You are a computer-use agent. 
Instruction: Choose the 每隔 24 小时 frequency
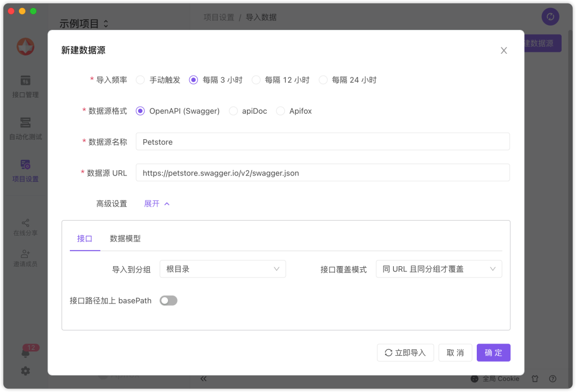click(323, 79)
